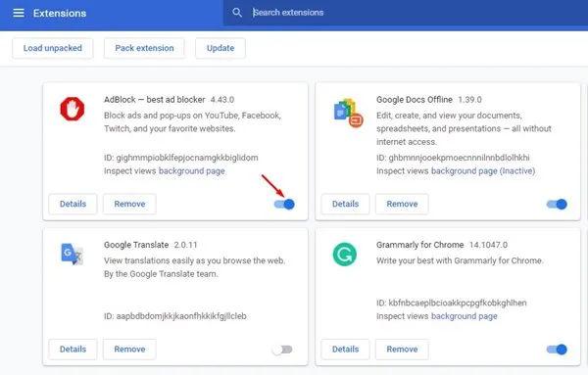
Task: Select Google Docs Offline title text
Action: click(x=415, y=100)
